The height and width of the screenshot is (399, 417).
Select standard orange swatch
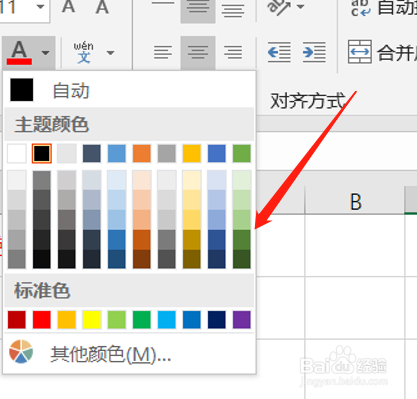tap(67, 320)
